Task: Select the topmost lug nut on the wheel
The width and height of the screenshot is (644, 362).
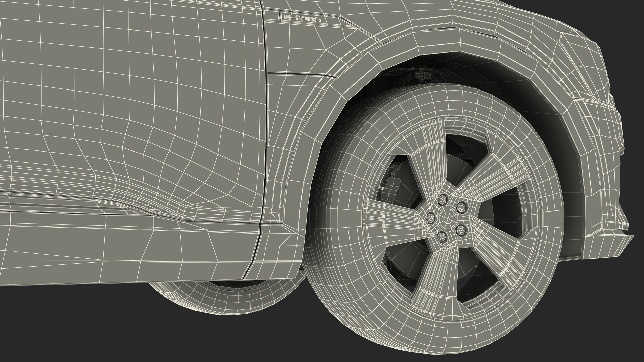Action: [442, 200]
